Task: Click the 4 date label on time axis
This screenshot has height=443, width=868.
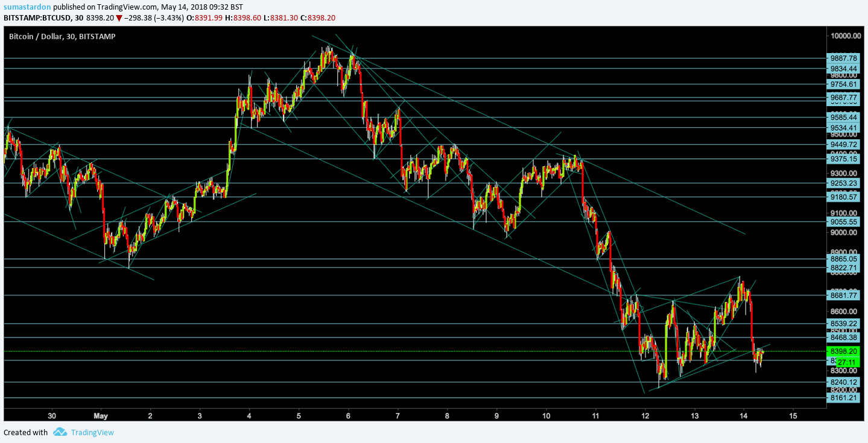Action: [249, 416]
